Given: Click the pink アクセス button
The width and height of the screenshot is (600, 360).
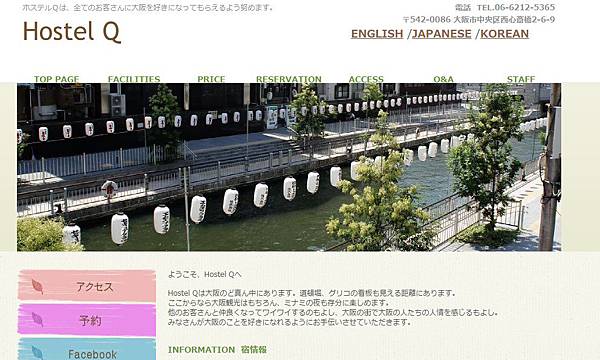Looking at the screenshot, I should pos(87,285).
